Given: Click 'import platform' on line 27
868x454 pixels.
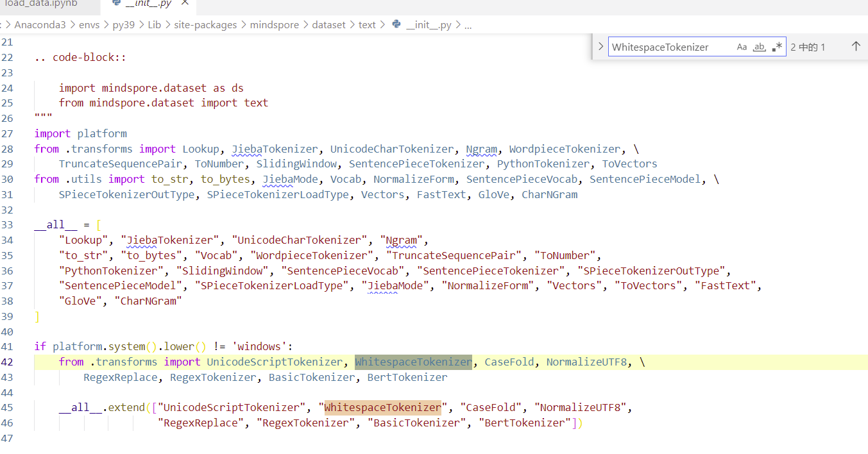Looking at the screenshot, I should [81, 133].
